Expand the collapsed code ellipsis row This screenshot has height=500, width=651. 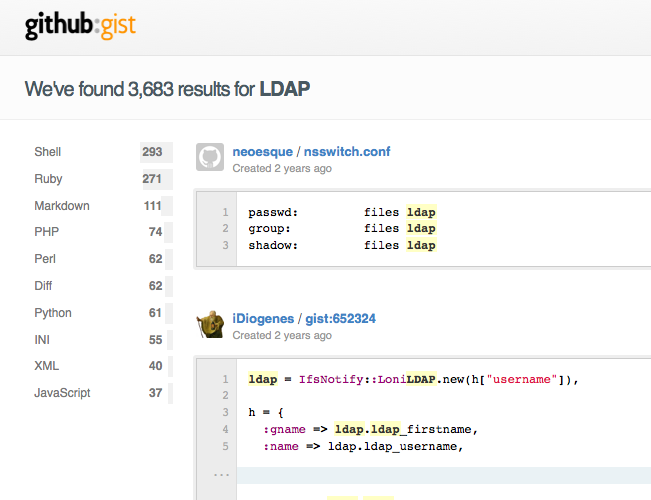tap(221, 475)
